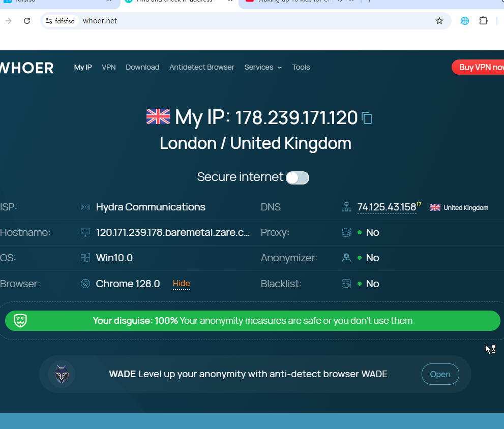This screenshot has width=504, height=429.
Task: Click the green Your disguise 100% banner
Action: [x=252, y=321]
